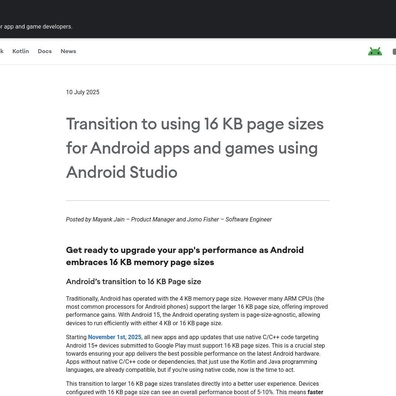Open the News navigation item
This screenshot has width=396, height=396.
(68, 51)
